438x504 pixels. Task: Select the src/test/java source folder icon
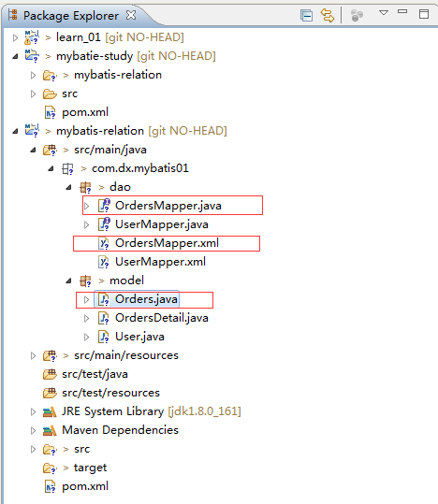tap(50, 374)
